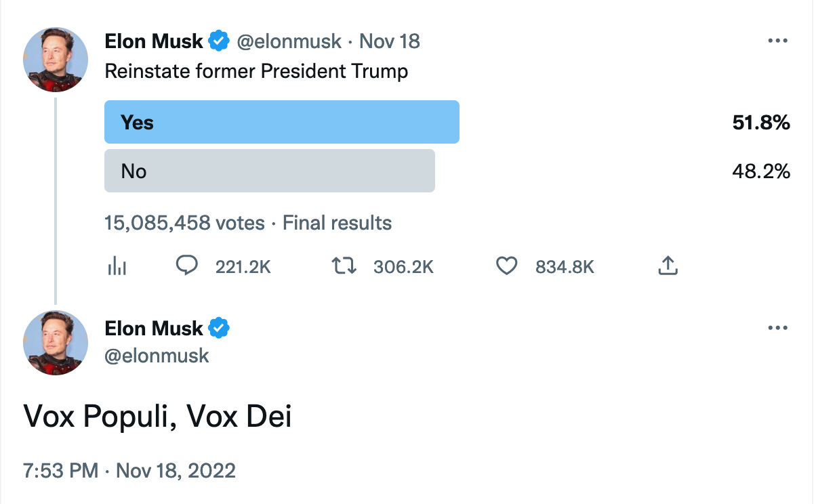
Task: Click the verified badge on the bottom tweet
Action: 218,329
